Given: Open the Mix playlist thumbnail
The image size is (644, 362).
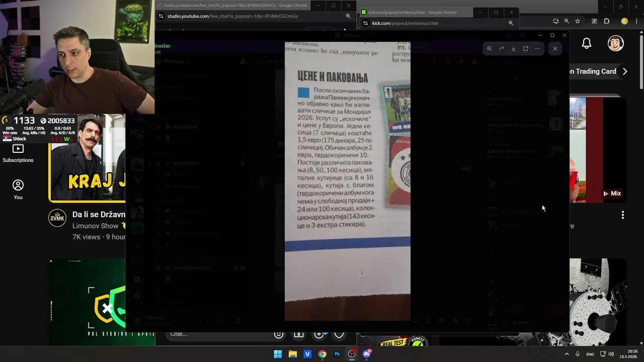Looking at the screenshot, I should click(x=598, y=150).
